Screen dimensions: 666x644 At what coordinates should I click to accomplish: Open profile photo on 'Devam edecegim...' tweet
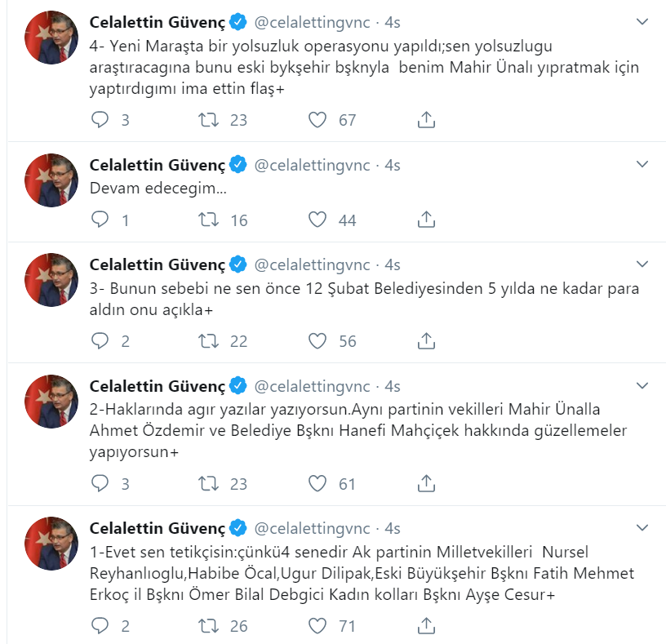coord(51,180)
